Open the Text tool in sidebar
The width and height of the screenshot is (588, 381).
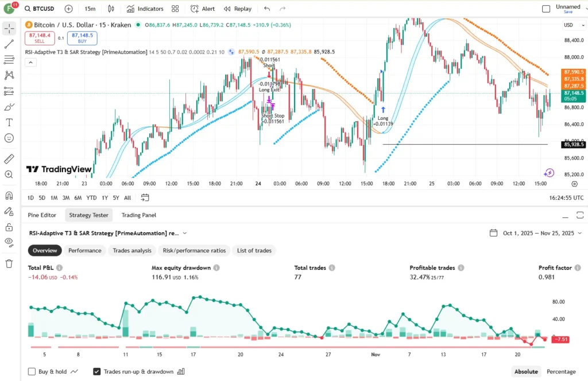9,122
